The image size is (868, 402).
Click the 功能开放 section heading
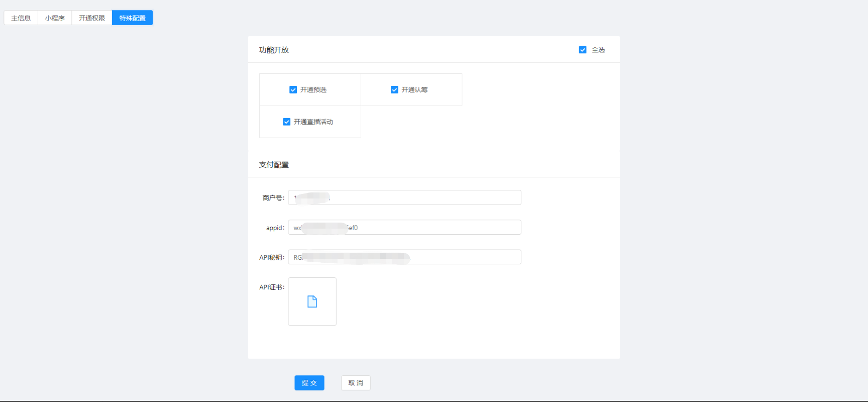click(274, 50)
